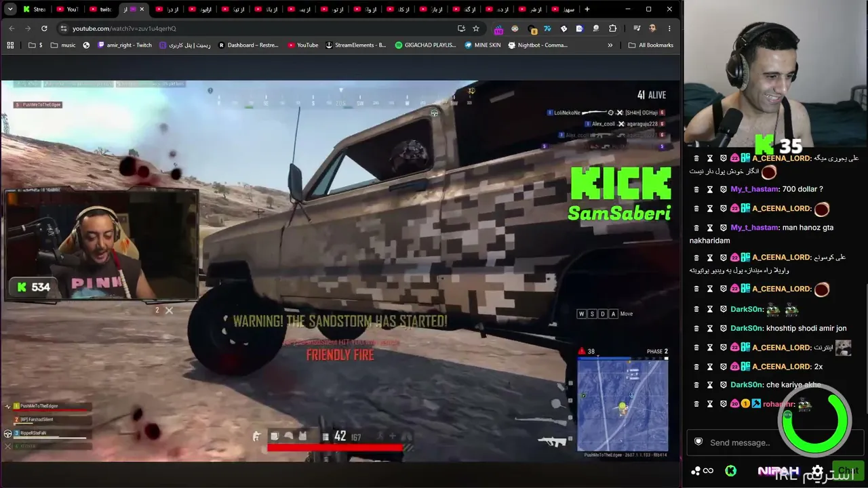Switch to the 'twitc' tab
This screenshot has height=488, width=868.
[x=100, y=9]
